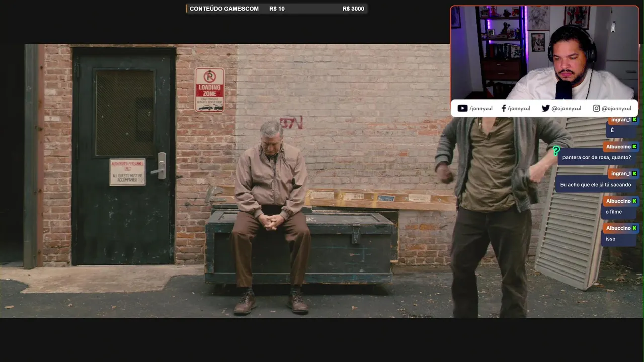Select the chat message "isso"
This screenshot has width=644, height=362.
611,239
